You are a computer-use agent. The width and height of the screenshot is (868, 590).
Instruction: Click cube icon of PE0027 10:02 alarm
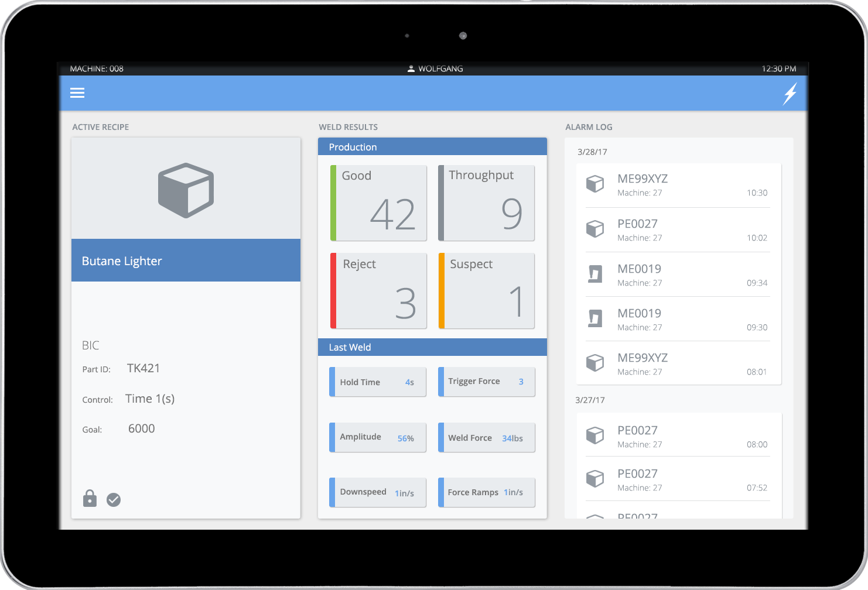pos(595,229)
